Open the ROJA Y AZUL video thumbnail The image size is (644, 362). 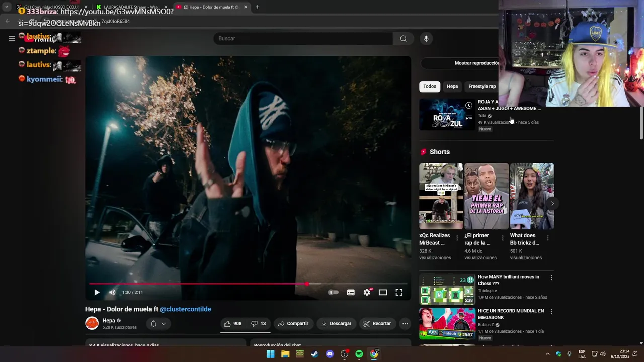coord(447,115)
